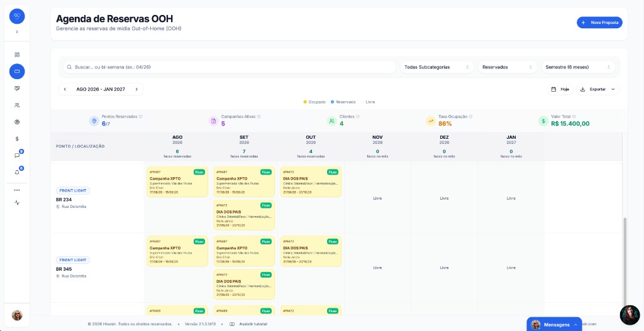The height and width of the screenshot is (331, 644).
Task: Go to the next period arrow after JAN 2027
Action: [x=136, y=89]
